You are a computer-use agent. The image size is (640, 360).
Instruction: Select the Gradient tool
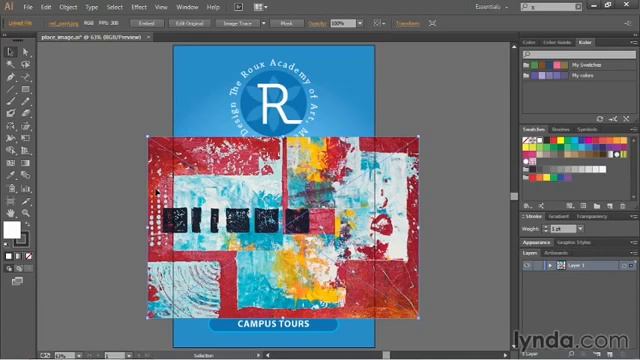(25, 163)
